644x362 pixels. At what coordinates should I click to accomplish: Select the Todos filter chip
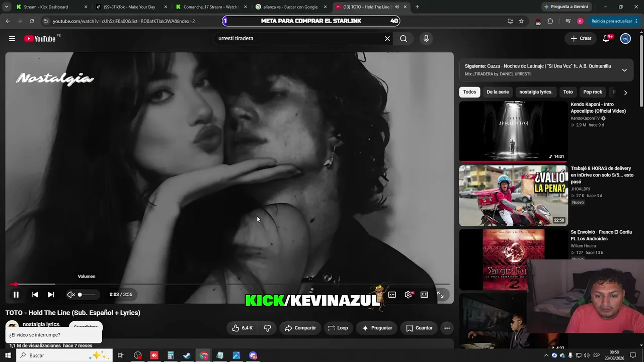(x=469, y=92)
